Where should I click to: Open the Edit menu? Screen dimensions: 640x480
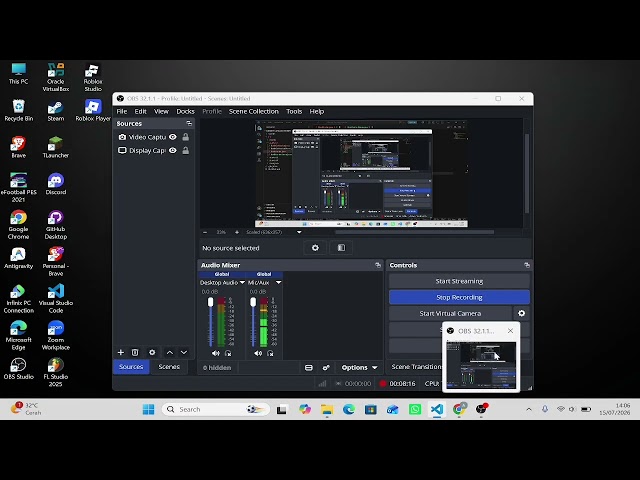pos(140,111)
